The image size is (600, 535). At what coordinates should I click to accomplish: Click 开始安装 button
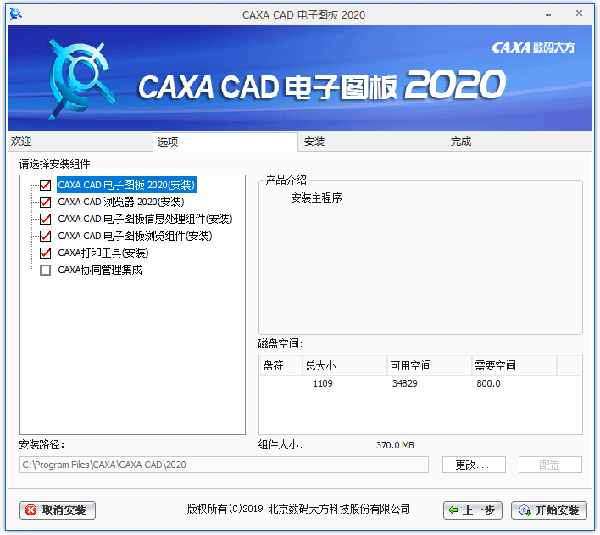549,511
